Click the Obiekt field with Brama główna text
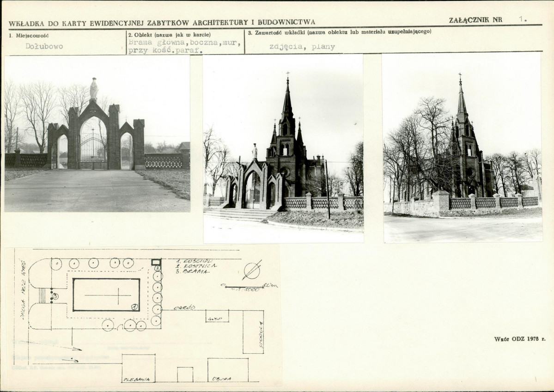Image resolution: width=554 pixels, height=392 pixels. pos(185,46)
